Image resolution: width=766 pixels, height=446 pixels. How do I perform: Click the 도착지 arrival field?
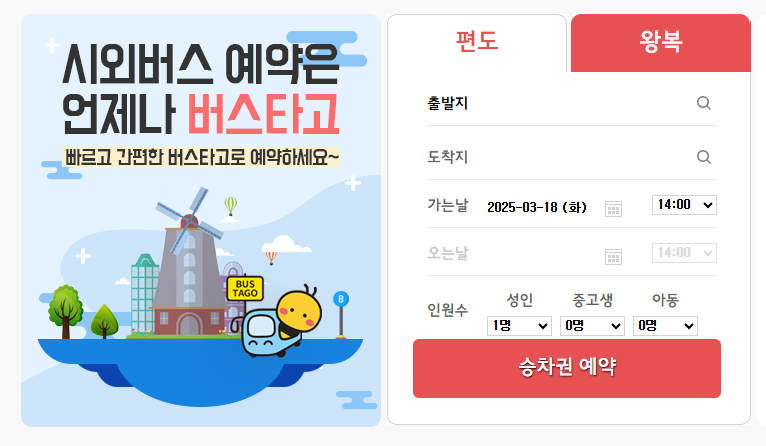point(572,157)
